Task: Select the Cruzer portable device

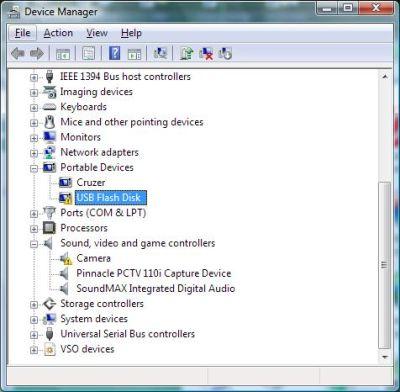Action: 91,182
